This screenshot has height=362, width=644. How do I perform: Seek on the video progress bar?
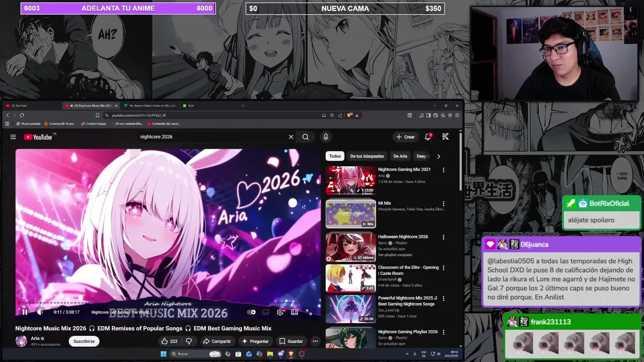[x=168, y=304]
